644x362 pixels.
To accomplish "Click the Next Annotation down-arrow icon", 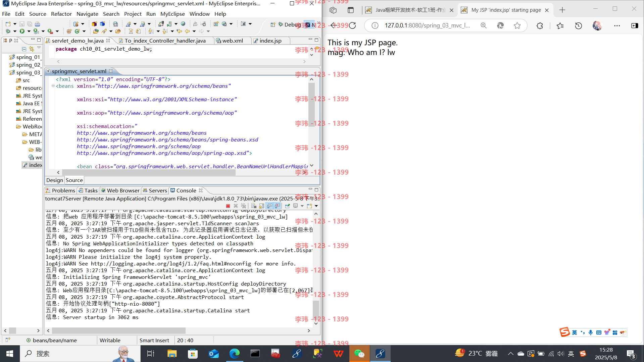I will point(151,31).
